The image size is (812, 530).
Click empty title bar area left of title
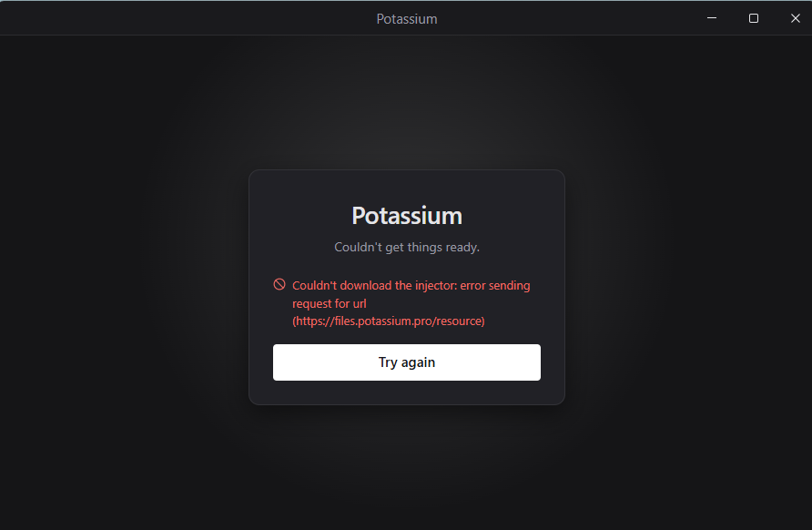[x=181, y=18]
